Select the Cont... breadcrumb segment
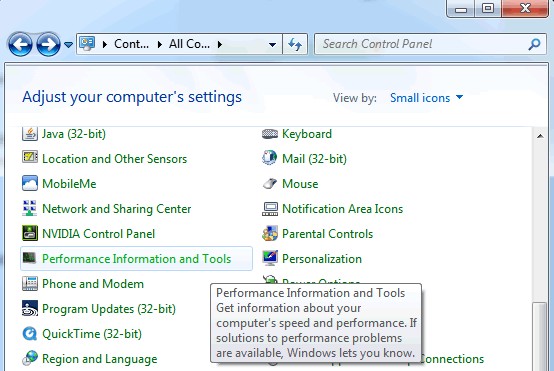554x371 pixels. 131,44
